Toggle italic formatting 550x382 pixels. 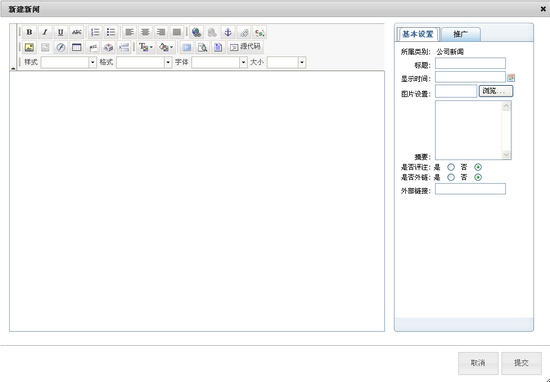coord(45,32)
